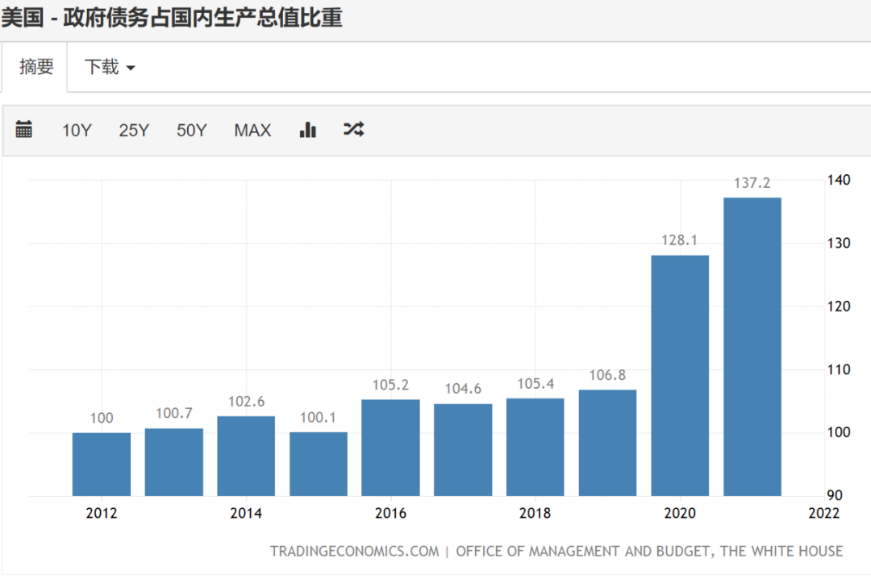The image size is (871, 588).
Task: Click the 2016 bar labeled 105.2
Action: point(390,448)
